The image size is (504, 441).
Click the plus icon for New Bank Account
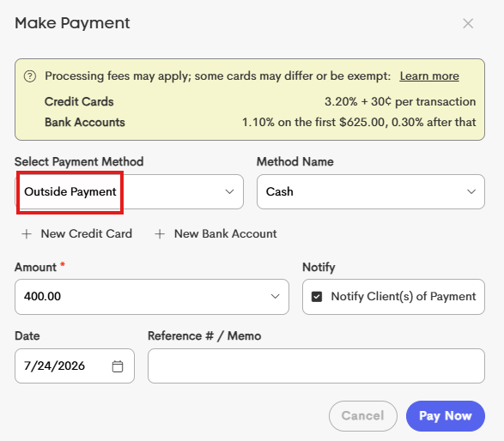tap(160, 234)
